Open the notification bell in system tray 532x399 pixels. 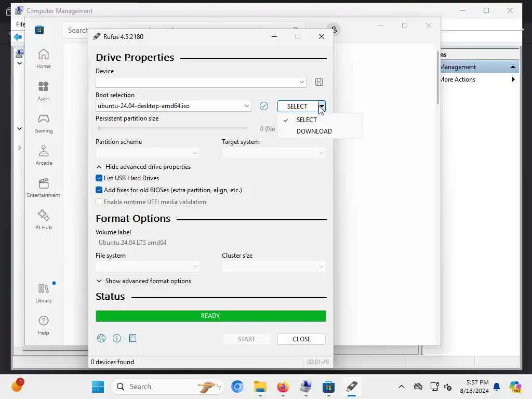tap(496, 387)
